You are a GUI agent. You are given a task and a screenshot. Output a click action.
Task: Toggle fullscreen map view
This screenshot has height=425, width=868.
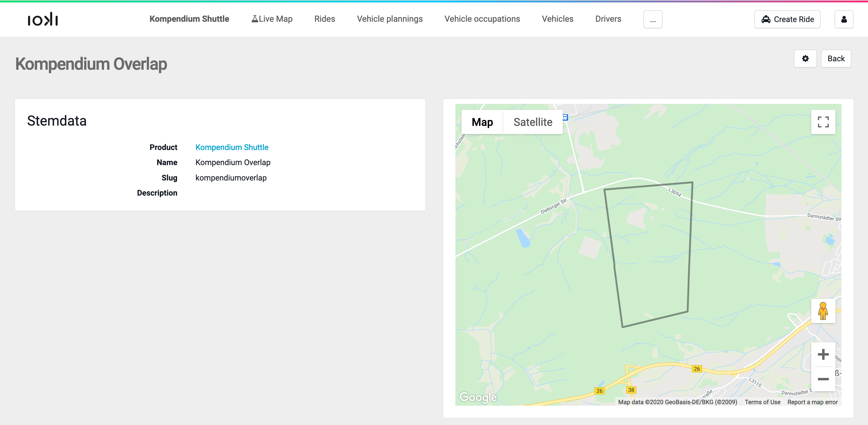coord(823,122)
